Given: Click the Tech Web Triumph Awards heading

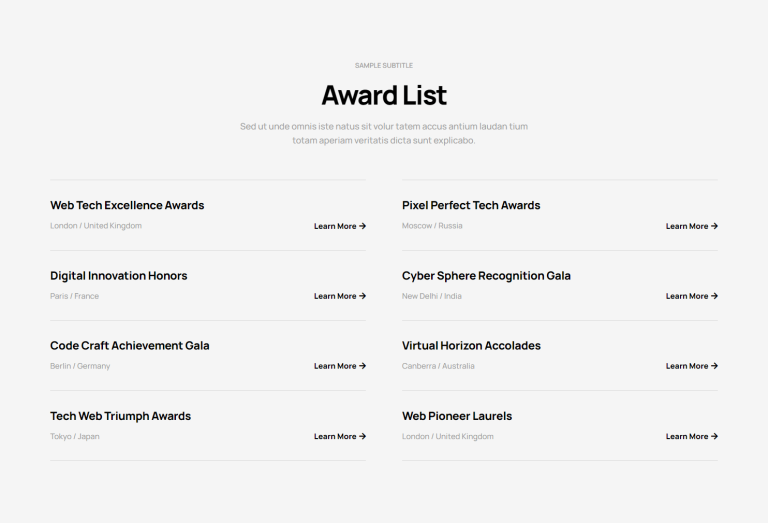Looking at the screenshot, I should click(120, 416).
